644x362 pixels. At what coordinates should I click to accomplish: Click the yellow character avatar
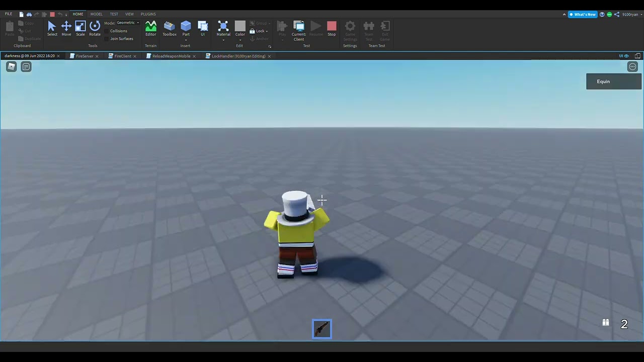click(297, 234)
